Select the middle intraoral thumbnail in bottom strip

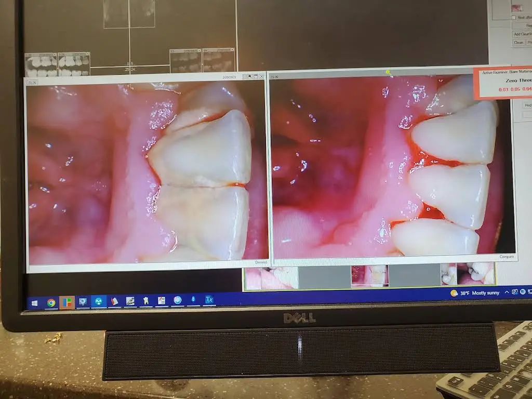[370, 276]
